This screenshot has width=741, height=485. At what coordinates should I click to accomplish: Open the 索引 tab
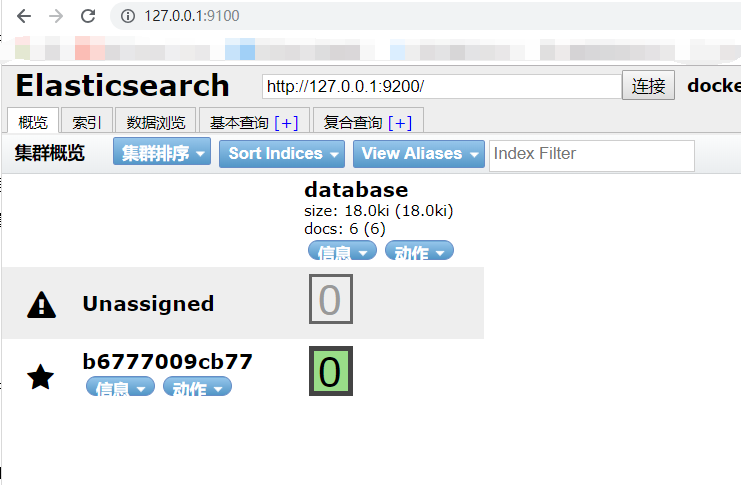[87, 121]
